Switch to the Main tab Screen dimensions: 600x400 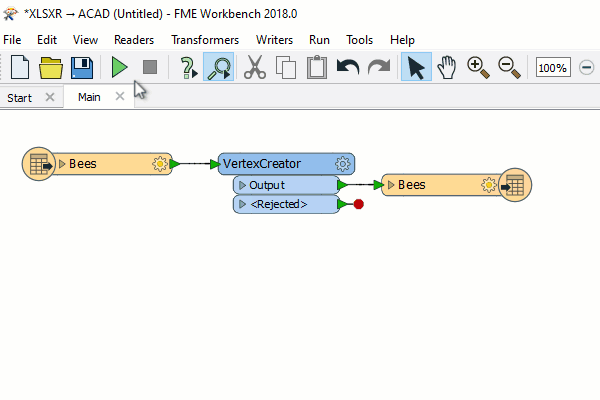click(89, 97)
